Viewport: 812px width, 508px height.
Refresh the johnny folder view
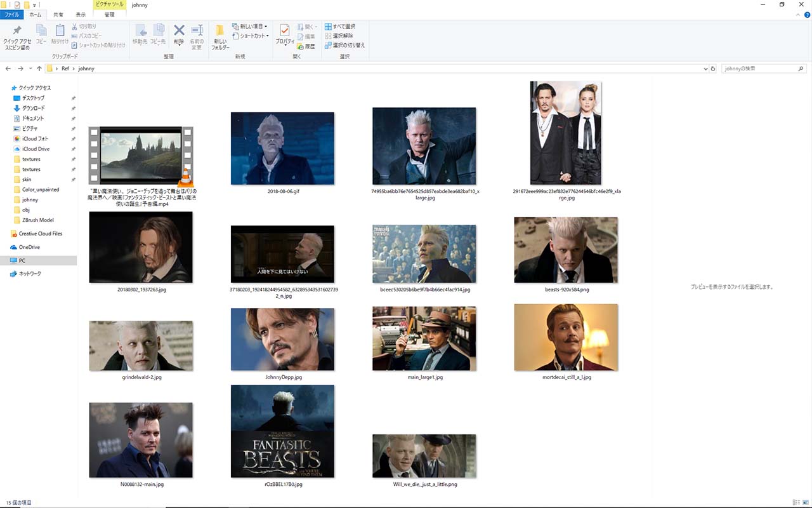[713, 69]
